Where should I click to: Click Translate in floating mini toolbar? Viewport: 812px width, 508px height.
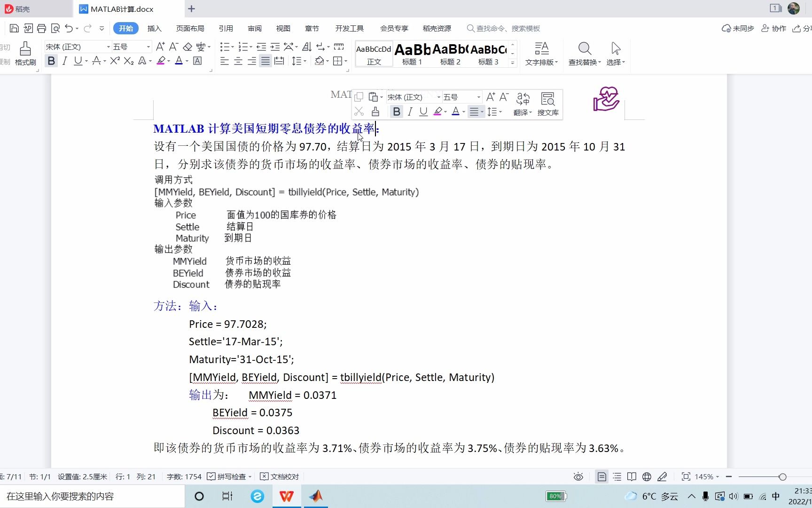[523, 104]
